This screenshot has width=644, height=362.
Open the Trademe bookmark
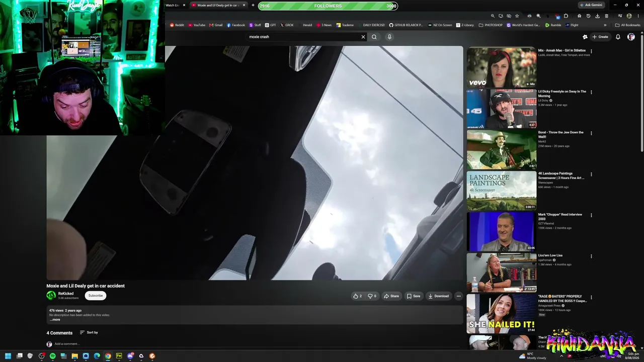[x=345, y=25]
